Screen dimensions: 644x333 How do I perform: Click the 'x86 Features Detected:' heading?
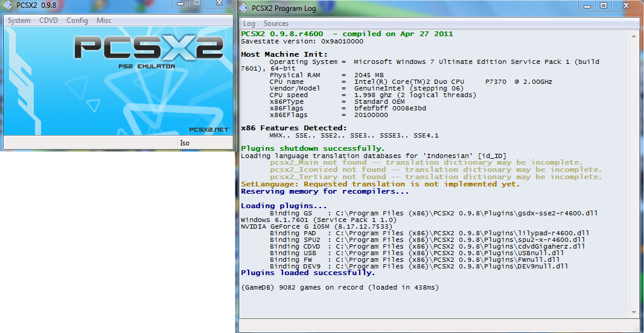(x=294, y=128)
